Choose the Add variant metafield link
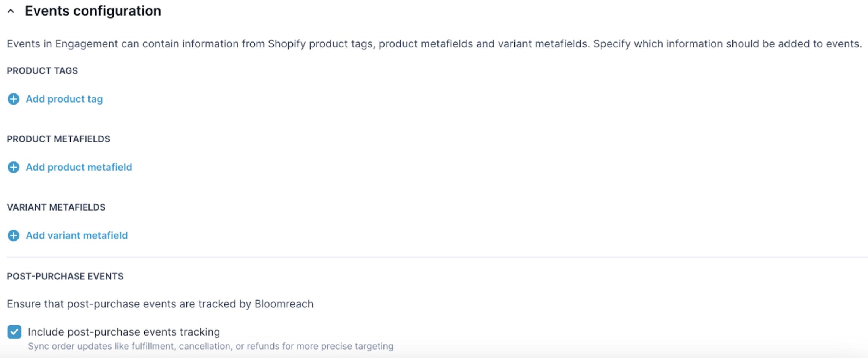 (x=77, y=236)
